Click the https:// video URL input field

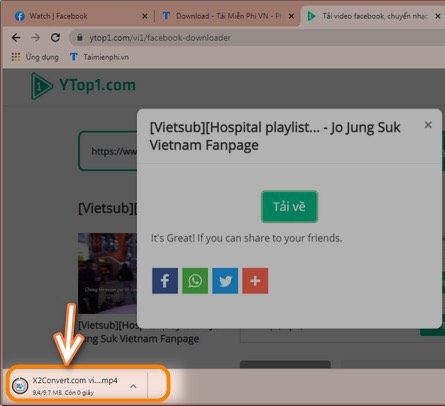pos(108,151)
